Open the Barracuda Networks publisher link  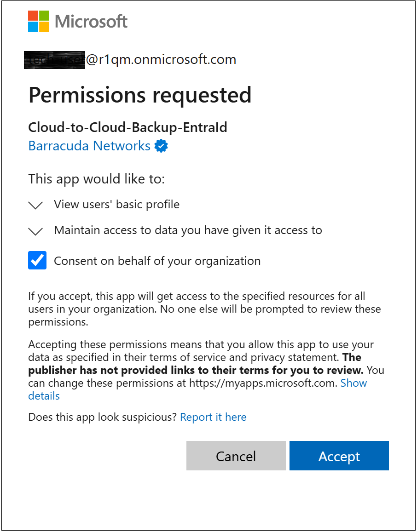[89, 146]
